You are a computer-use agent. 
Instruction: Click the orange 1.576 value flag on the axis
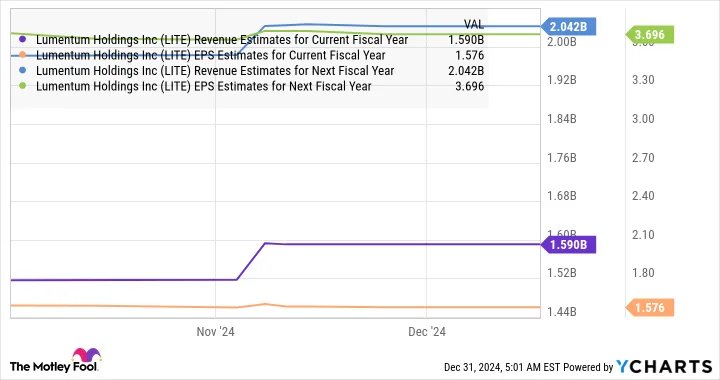650,307
